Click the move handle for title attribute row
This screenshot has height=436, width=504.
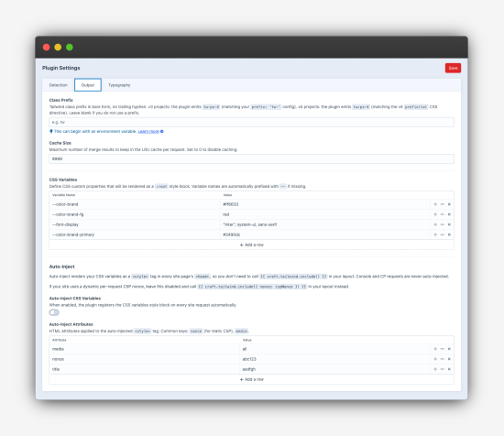coord(435,369)
